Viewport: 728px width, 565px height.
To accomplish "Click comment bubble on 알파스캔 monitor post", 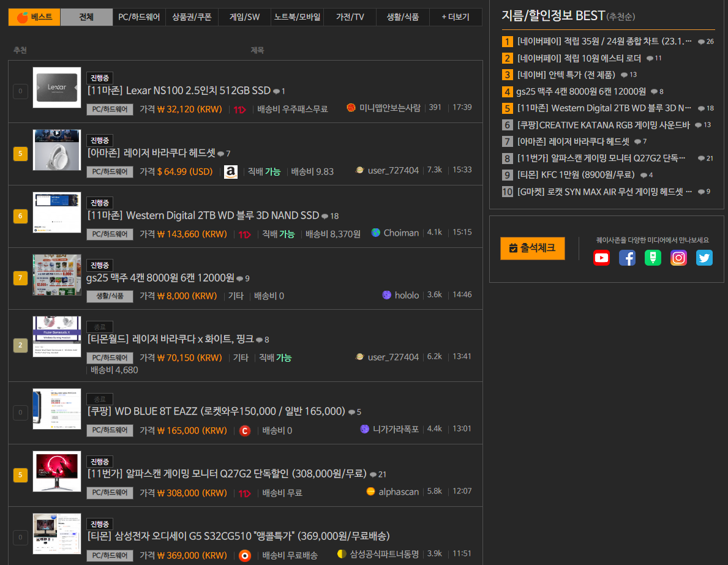I will [x=373, y=474].
